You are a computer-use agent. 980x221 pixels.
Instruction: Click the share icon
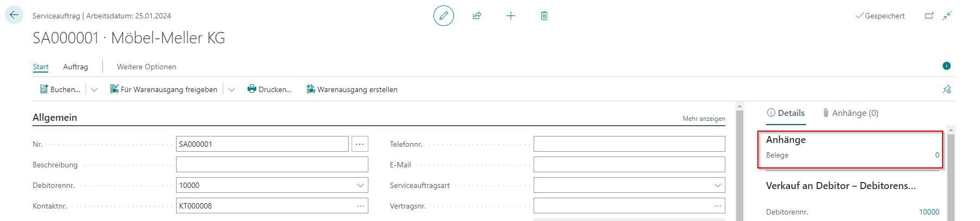(x=477, y=16)
